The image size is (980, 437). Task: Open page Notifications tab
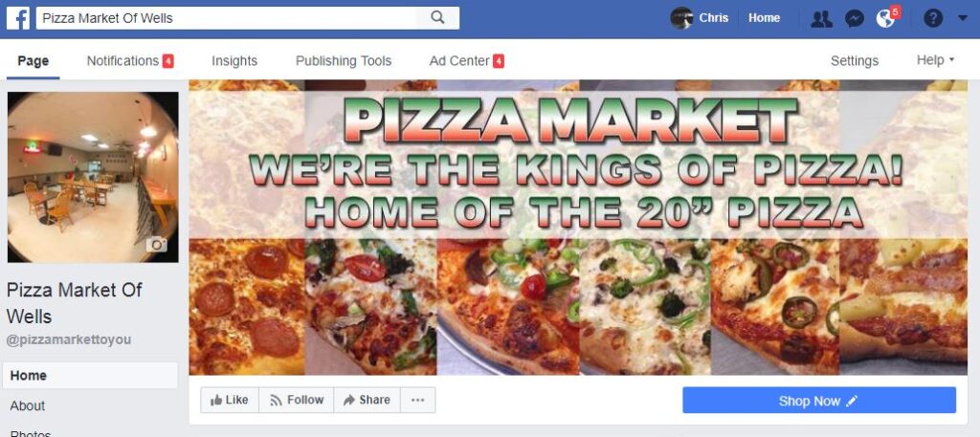click(130, 60)
